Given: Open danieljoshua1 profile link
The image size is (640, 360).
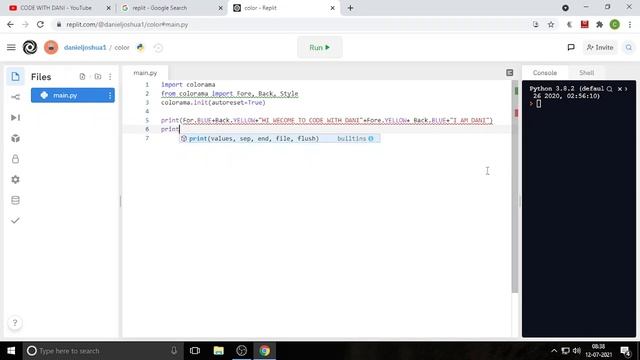Looking at the screenshot, I should pyautogui.click(x=85, y=47).
